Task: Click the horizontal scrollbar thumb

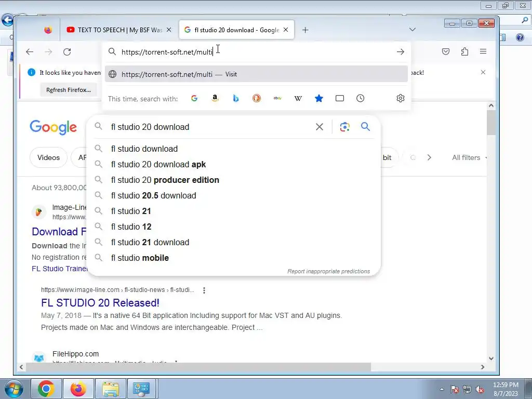Action: coord(198,367)
